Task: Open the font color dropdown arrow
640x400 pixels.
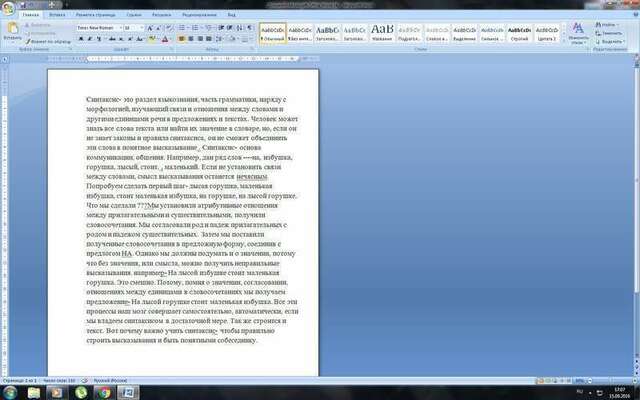Action: [x=170, y=39]
